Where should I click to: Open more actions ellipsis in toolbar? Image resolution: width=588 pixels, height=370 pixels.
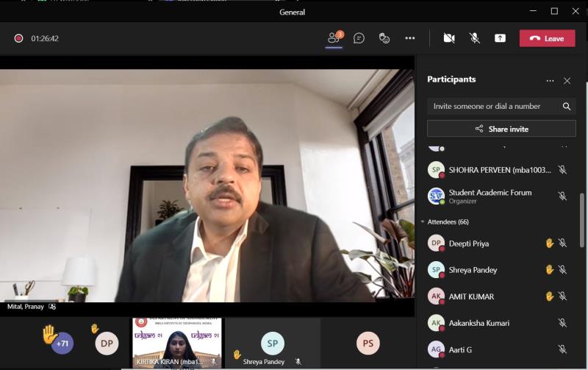tap(410, 38)
